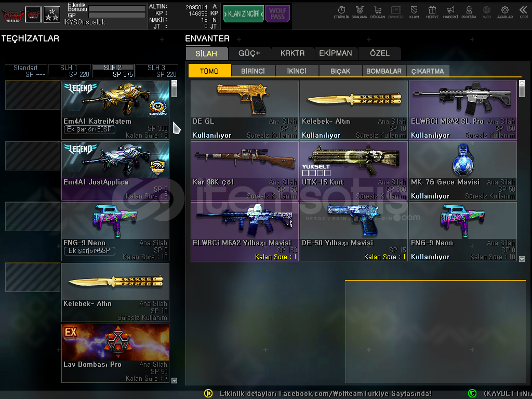
Task: Click the clan emblem next to the logo
Action: (33, 15)
